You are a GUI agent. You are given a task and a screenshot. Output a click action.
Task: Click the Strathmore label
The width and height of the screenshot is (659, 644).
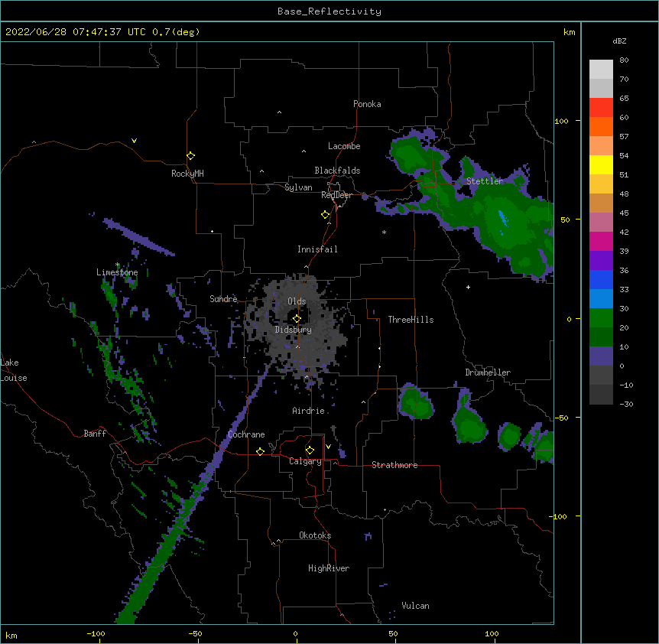[x=394, y=465]
